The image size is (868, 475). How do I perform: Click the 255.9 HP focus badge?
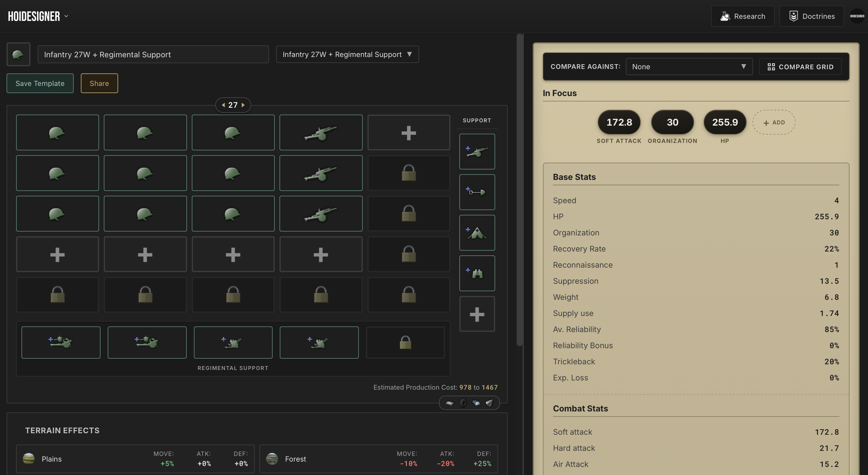(x=725, y=122)
